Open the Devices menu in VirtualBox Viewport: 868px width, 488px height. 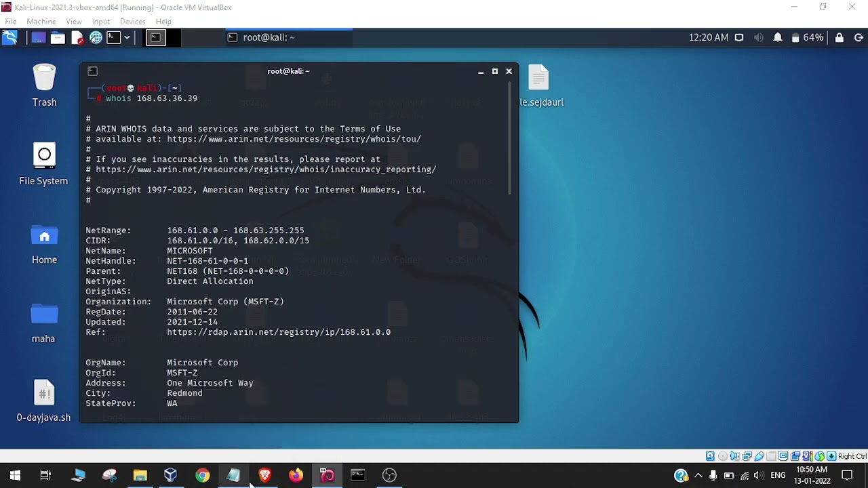coord(133,22)
